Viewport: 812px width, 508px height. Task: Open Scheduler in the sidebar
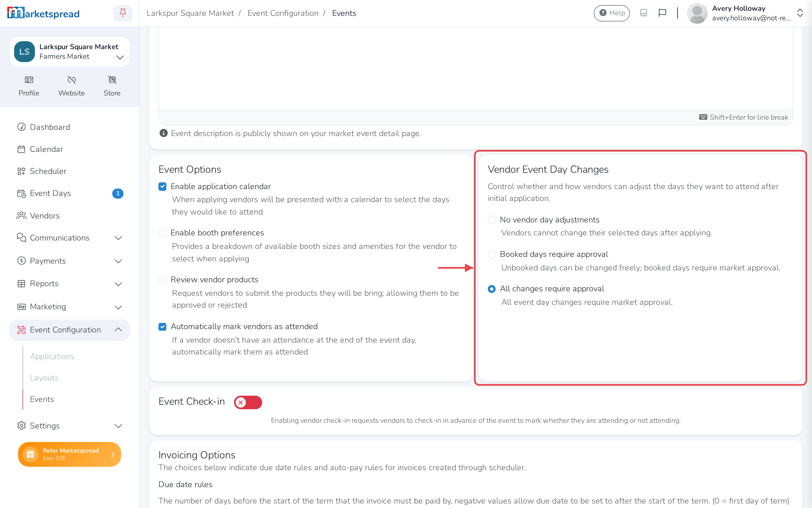point(69,171)
